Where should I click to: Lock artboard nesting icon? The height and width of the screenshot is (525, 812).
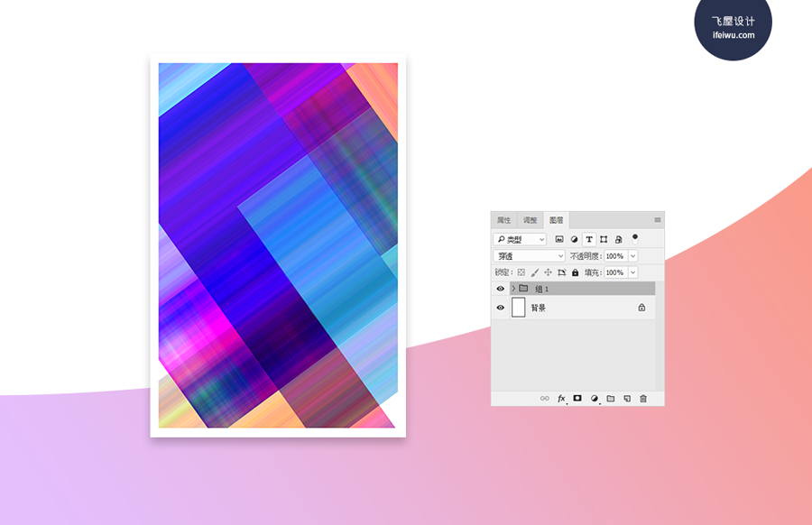pos(561,272)
